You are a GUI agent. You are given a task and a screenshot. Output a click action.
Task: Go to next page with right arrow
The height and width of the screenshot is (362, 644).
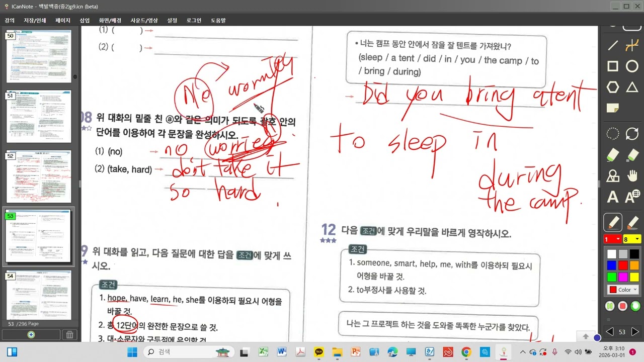click(x=635, y=332)
